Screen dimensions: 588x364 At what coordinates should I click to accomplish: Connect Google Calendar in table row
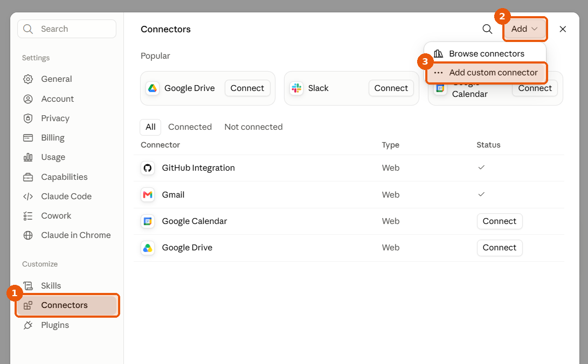click(x=500, y=221)
